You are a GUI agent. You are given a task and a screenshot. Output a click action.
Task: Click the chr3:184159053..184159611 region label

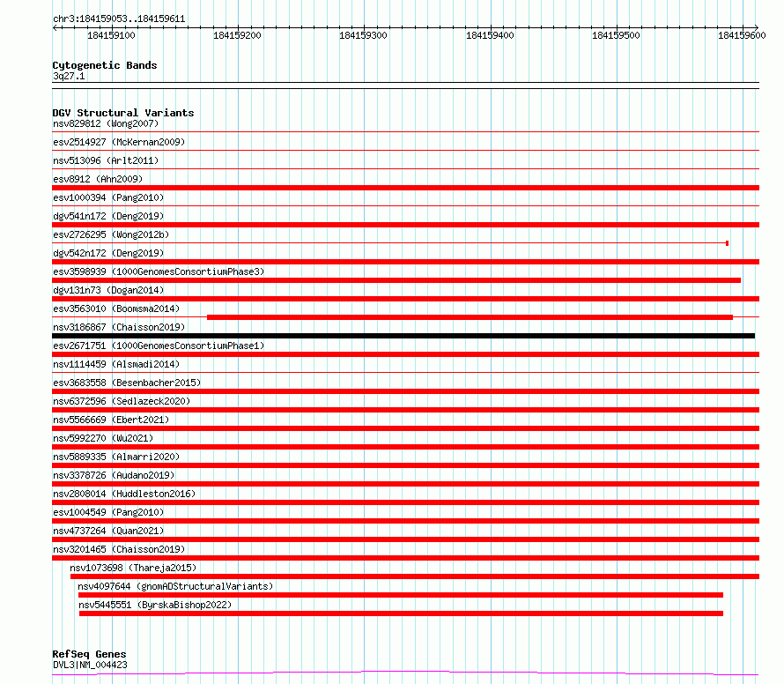point(119,19)
